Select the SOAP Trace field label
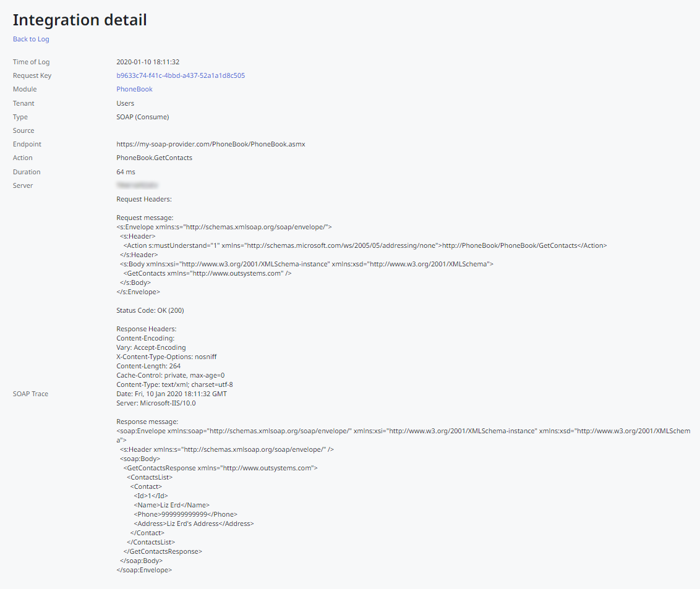This screenshot has width=700, height=589. tap(30, 394)
